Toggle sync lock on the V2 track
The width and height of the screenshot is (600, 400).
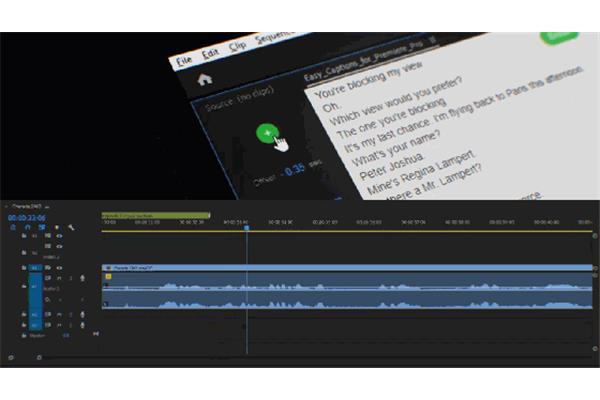47,247
